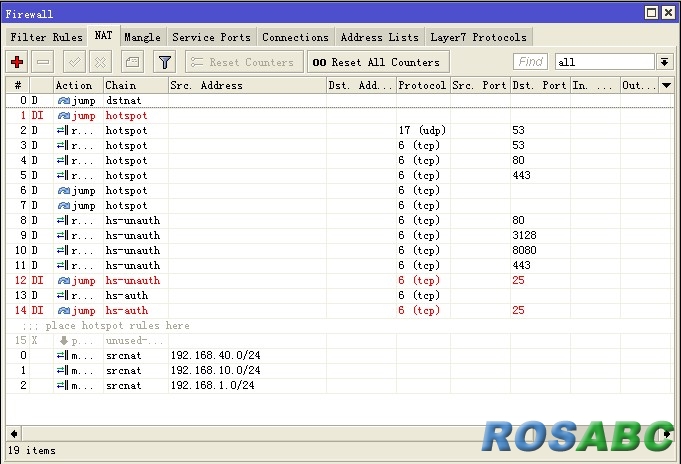Click the enable rule checkmark button
Screen dimensions: 681x464
(x=74, y=62)
